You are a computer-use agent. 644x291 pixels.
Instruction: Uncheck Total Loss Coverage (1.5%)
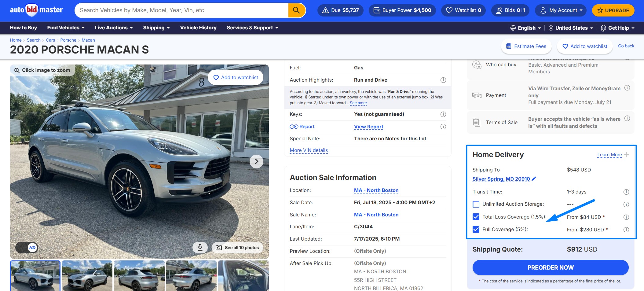[x=476, y=217]
